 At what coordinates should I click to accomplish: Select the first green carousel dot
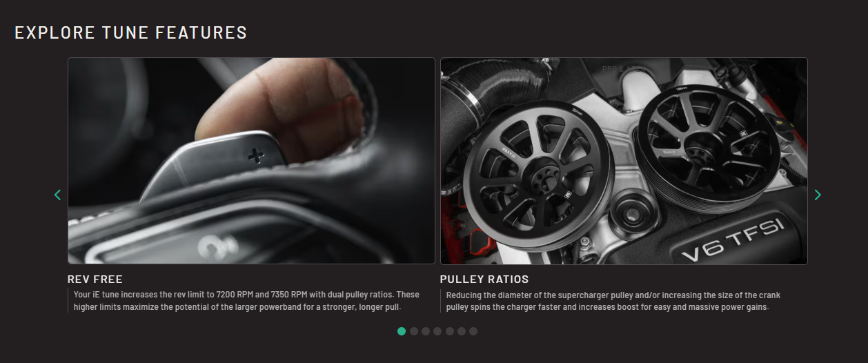[402, 331]
